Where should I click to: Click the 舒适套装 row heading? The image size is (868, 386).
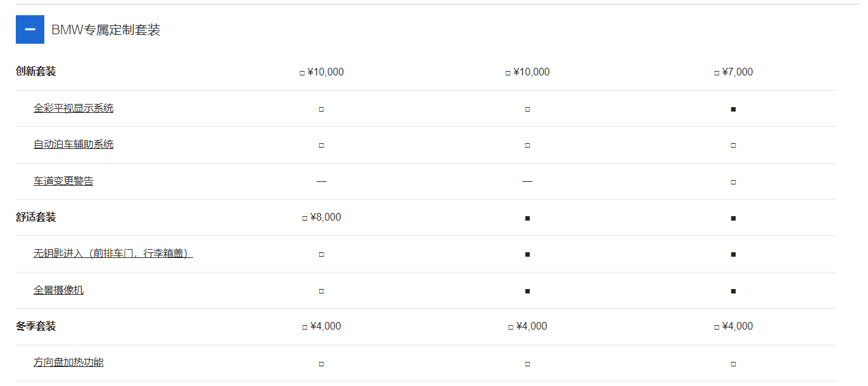tap(36, 217)
